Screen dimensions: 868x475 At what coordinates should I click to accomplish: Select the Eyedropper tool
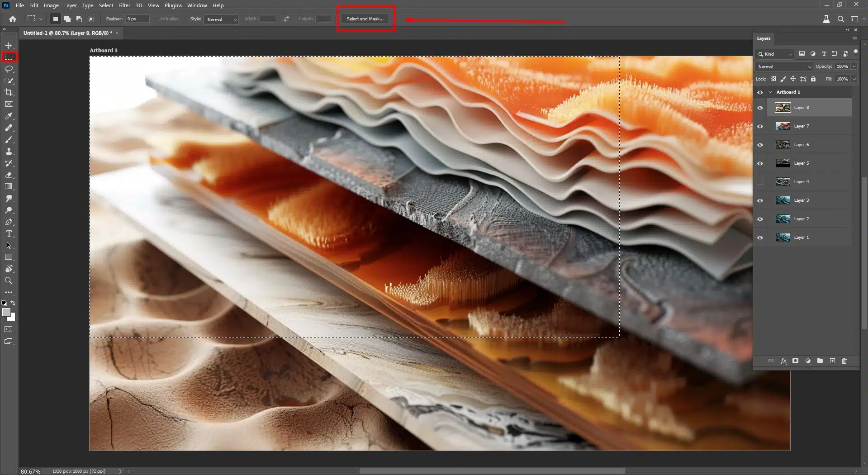(x=9, y=116)
